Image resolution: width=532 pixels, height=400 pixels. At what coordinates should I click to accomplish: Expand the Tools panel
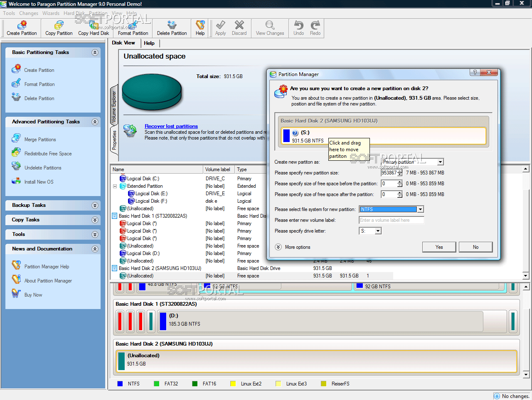[x=95, y=234]
